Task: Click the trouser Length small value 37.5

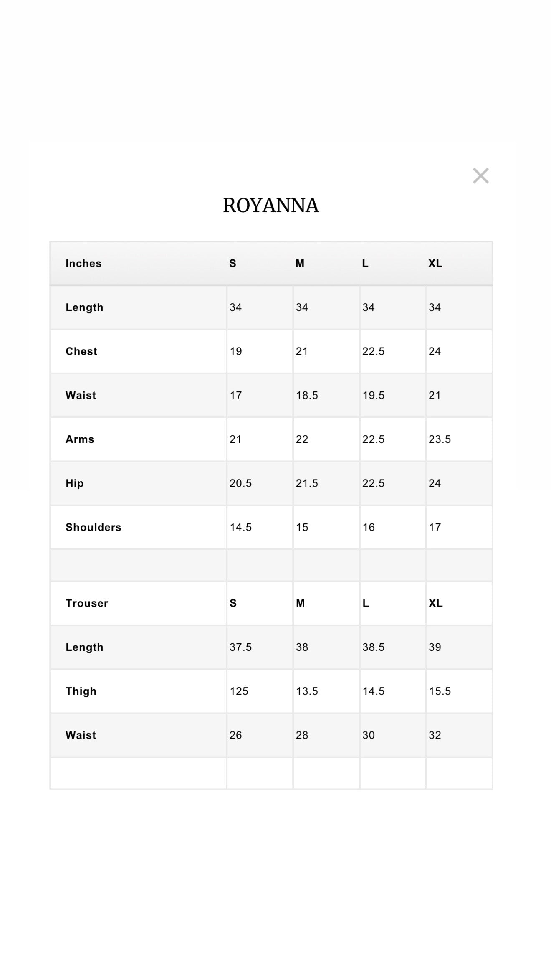Action: click(240, 647)
